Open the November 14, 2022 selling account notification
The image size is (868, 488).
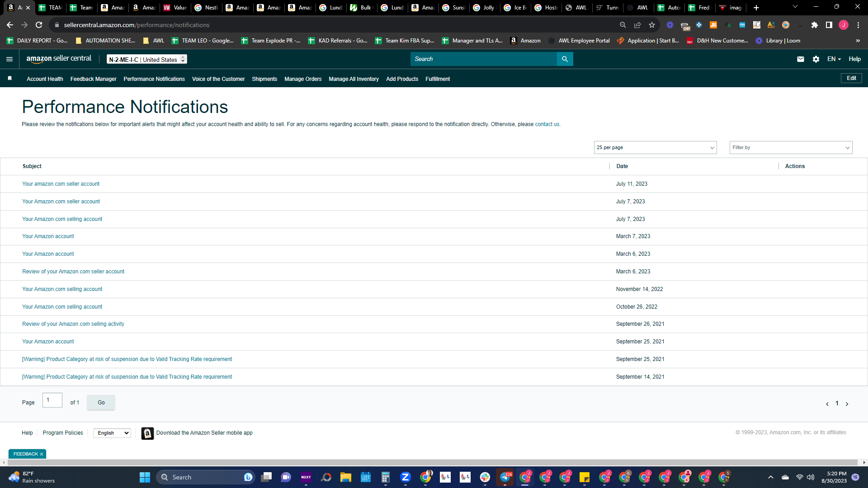[62, 289]
